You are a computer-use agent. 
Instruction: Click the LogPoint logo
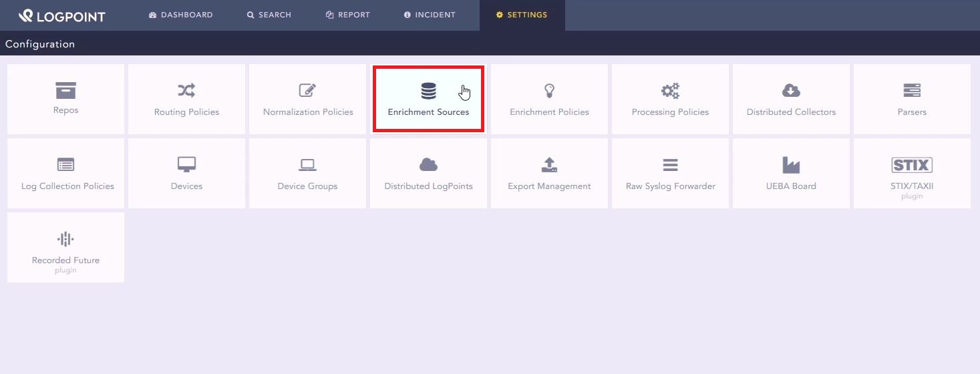tap(62, 15)
